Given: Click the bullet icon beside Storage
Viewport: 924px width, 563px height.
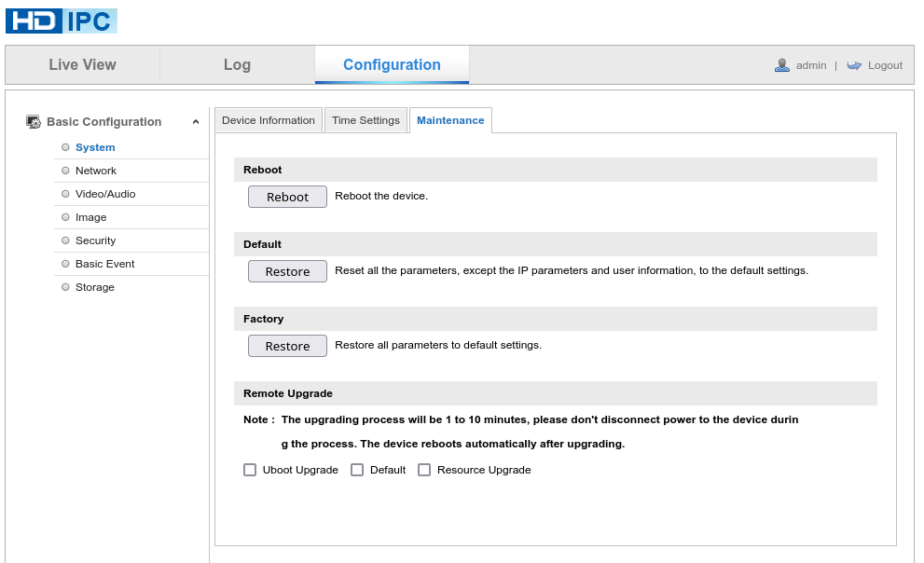Looking at the screenshot, I should (x=65, y=287).
